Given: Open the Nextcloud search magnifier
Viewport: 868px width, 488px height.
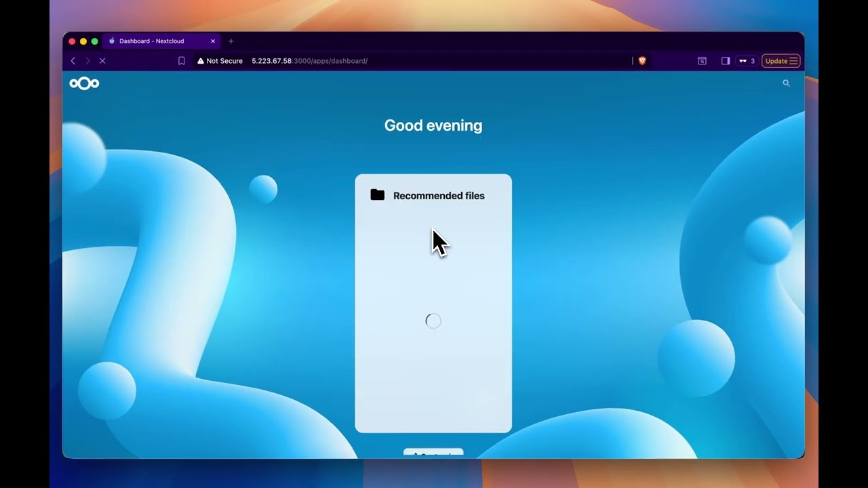Looking at the screenshot, I should pyautogui.click(x=787, y=83).
